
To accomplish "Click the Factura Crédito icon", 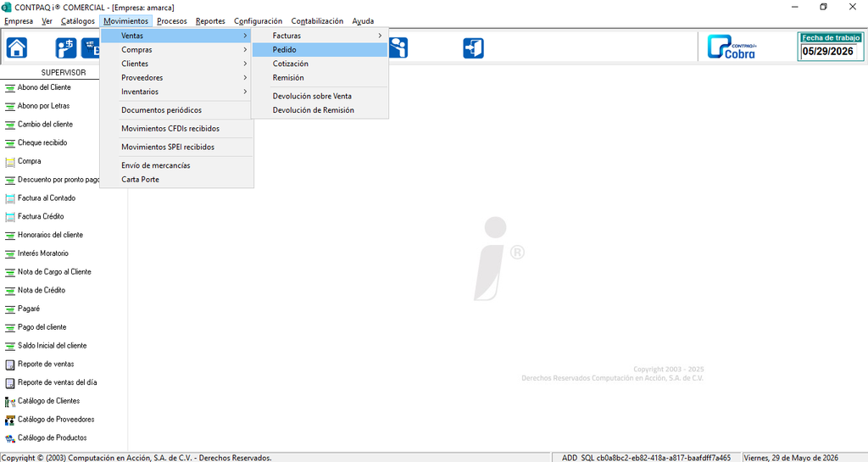I will [10, 217].
